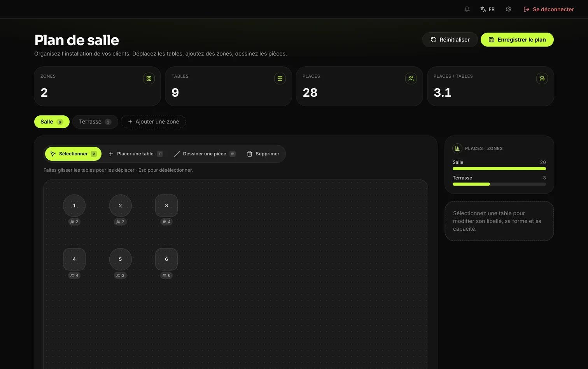Image resolution: width=588 pixels, height=369 pixels.
Task: Click capacity badge under table 2
Action: [121, 222]
